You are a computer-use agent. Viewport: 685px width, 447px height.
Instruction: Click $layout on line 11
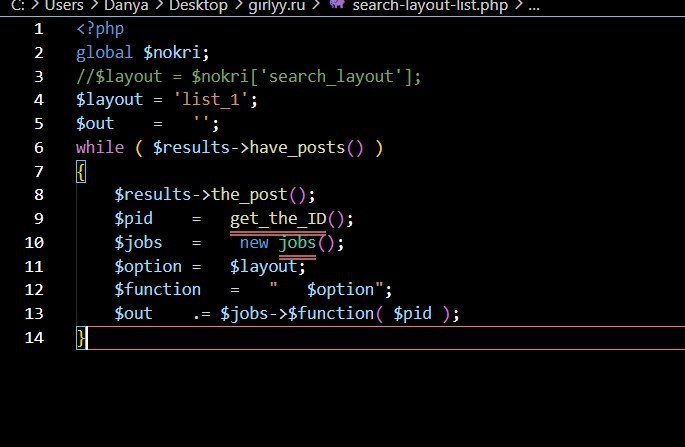pyautogui.click(x=263, y=267)
